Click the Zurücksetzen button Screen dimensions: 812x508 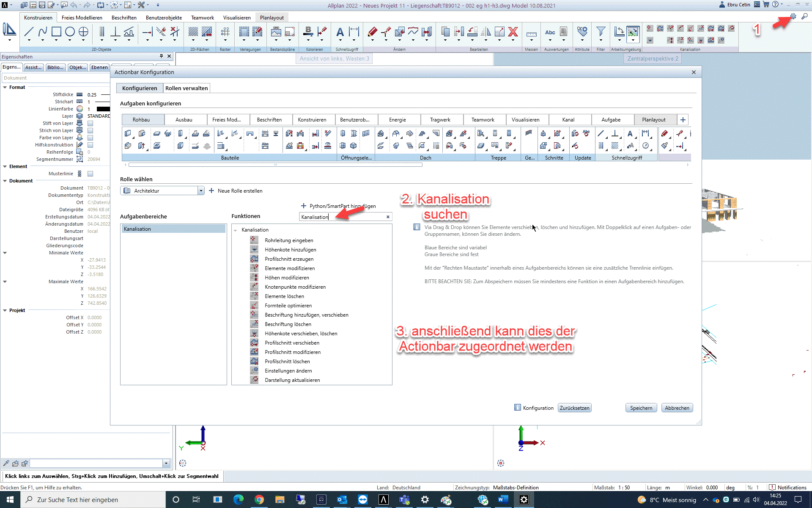coord(574,408)
